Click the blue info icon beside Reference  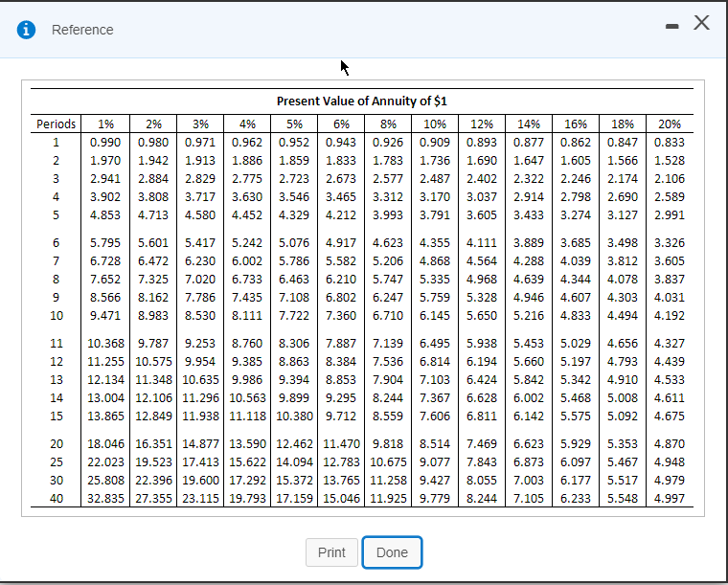pyautogui.click(x=26, y=30)
